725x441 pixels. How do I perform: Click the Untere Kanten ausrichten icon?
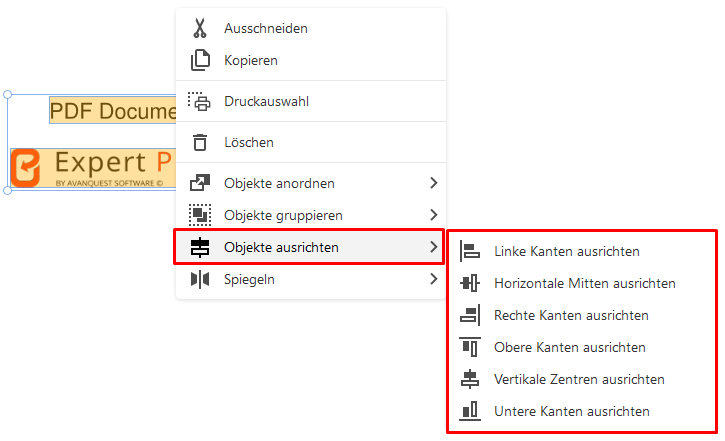470,411
